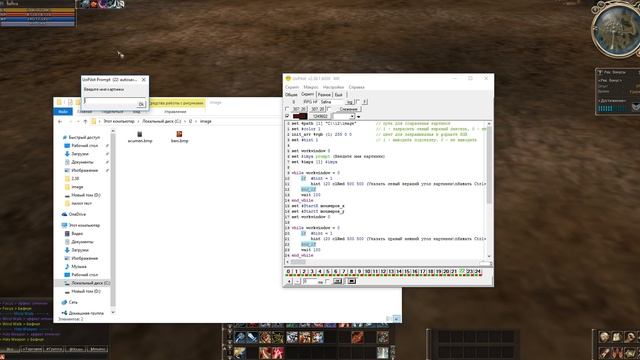640x360 pixels.
Task: Toggle the checkbox left of the Слежение button
Action: (330, 109)
